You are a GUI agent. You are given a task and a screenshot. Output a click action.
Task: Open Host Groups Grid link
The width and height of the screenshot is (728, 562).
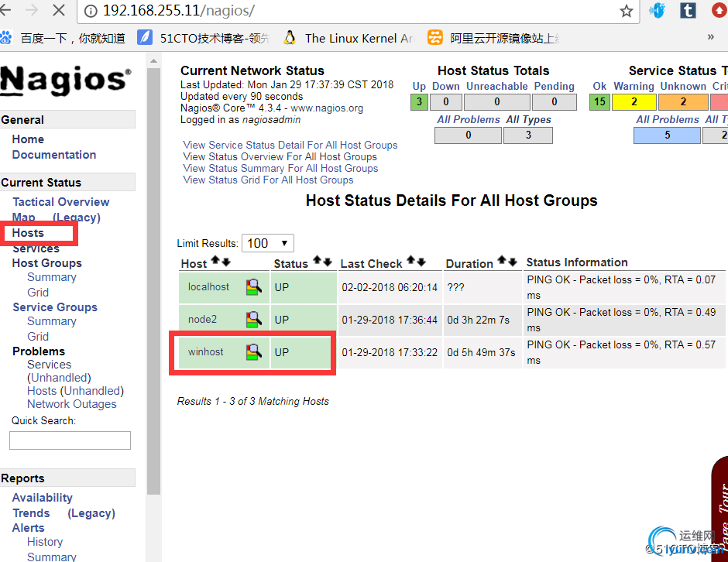pos(38,293)
